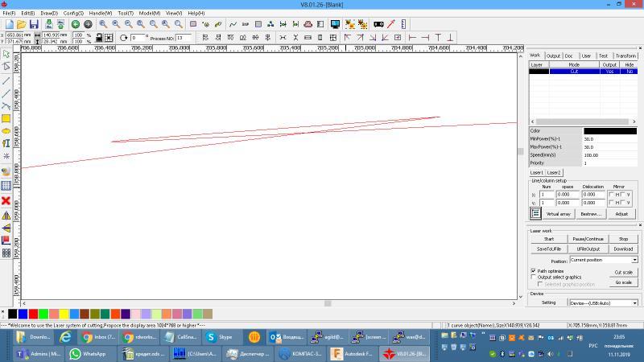Click the green Undo arrow icon
Viewport: 644px width, 362px height.
point(75,24)
